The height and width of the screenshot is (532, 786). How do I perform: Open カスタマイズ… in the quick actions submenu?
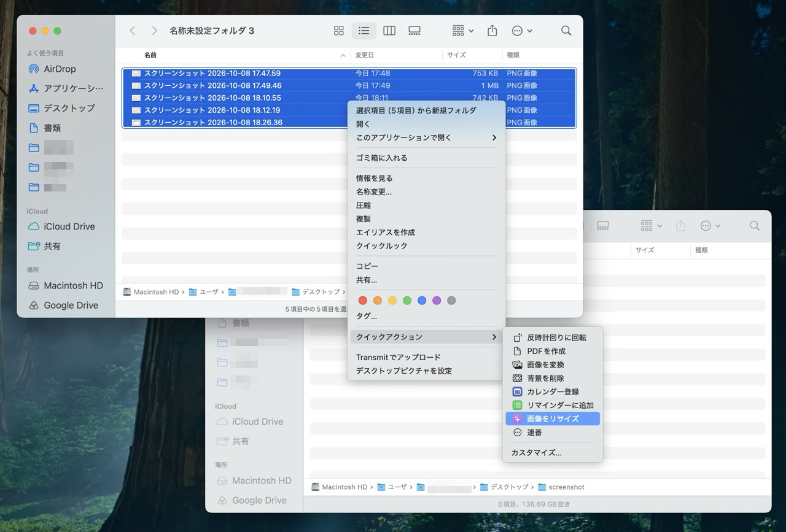553,453
